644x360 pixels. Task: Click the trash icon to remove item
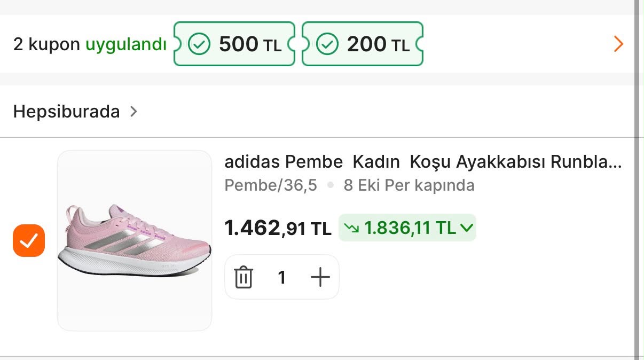(x=244, y=277)
